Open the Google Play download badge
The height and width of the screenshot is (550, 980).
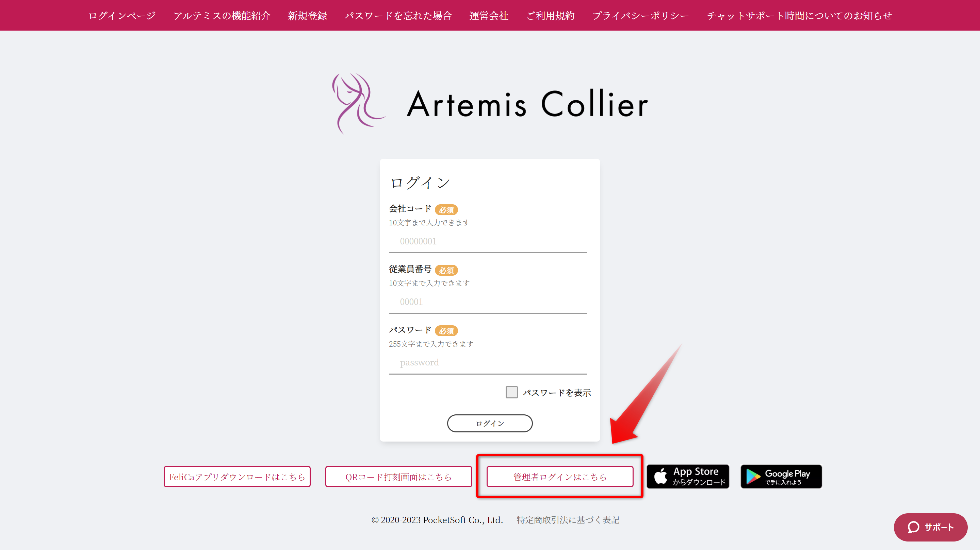coord(781,476)
